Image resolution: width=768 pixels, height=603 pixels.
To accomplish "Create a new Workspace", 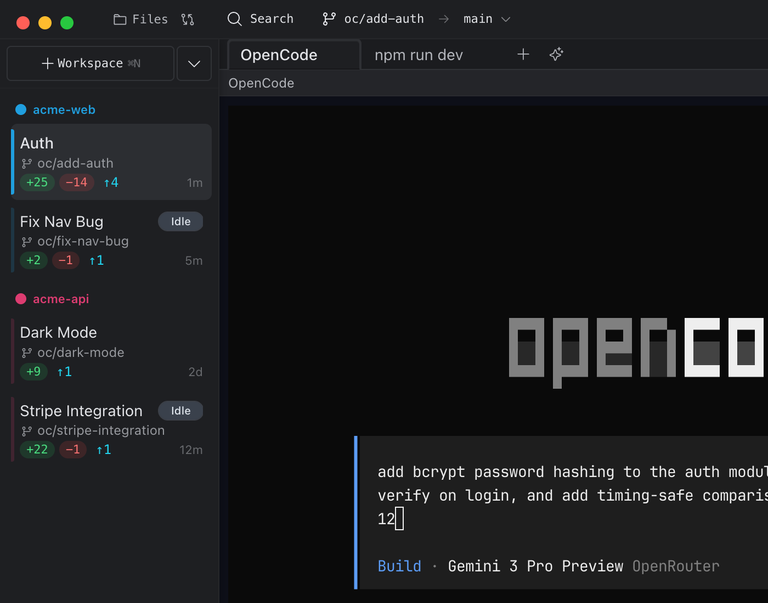I will [x=91, y=63].
